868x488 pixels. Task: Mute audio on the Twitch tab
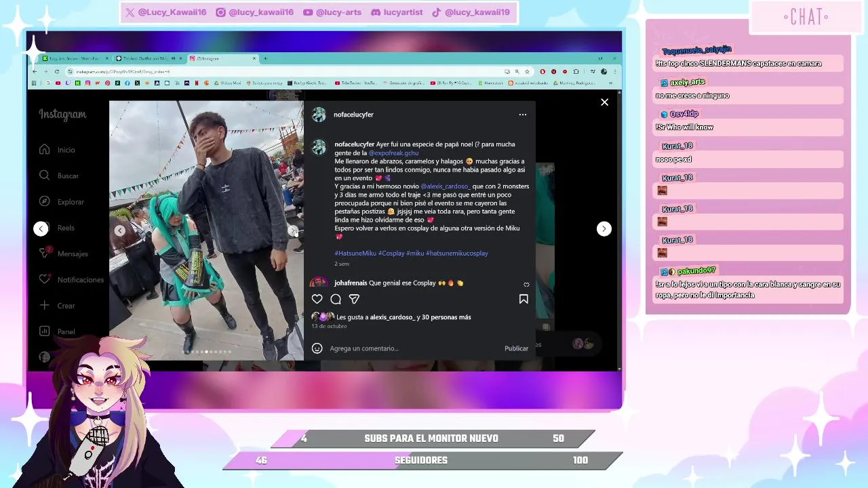[174, 58]
